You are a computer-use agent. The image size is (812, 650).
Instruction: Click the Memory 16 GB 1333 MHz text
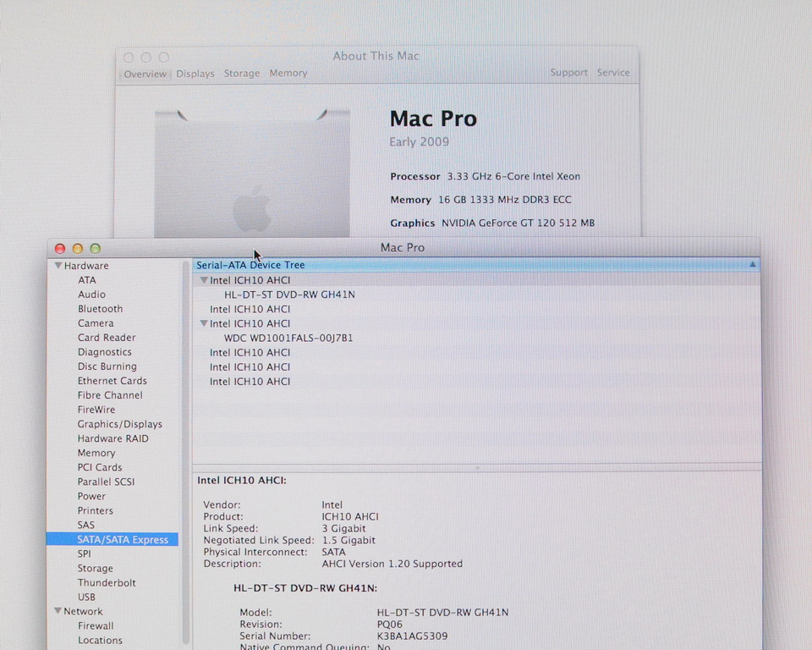point(480,200)
